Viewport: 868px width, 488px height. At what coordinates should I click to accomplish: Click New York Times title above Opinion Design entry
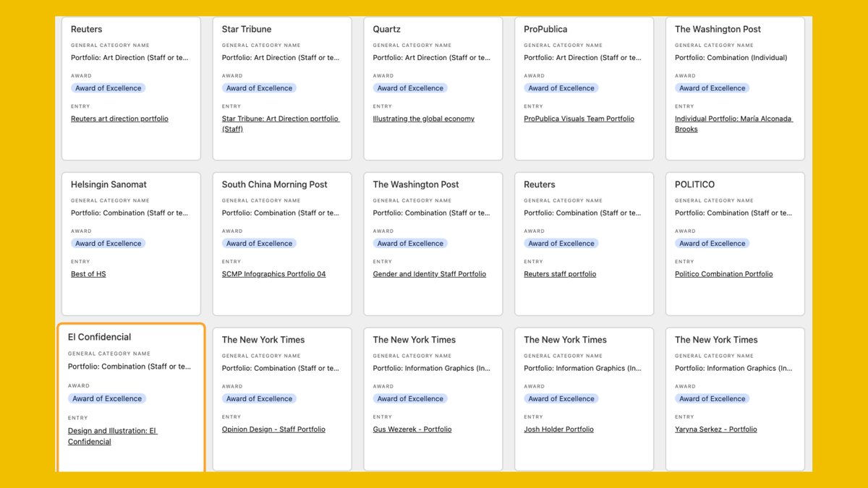263,340
